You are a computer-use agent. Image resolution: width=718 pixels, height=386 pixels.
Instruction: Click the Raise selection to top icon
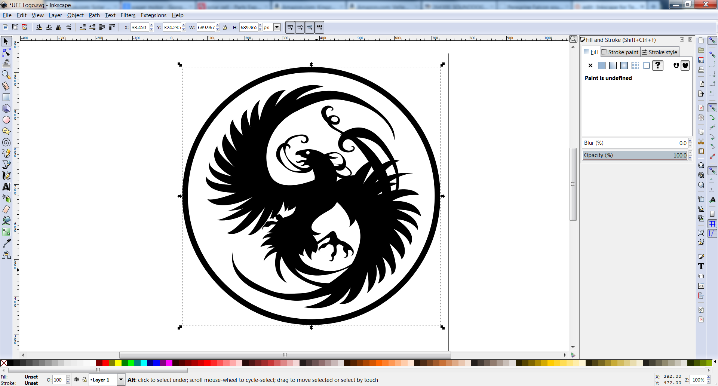pos(112,27)
